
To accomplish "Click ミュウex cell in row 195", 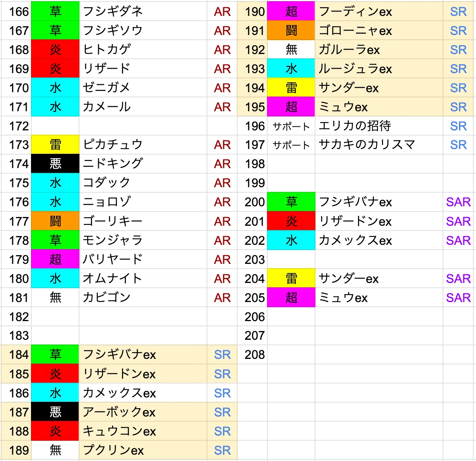I will pyautogui.click(x=379, y=107).
